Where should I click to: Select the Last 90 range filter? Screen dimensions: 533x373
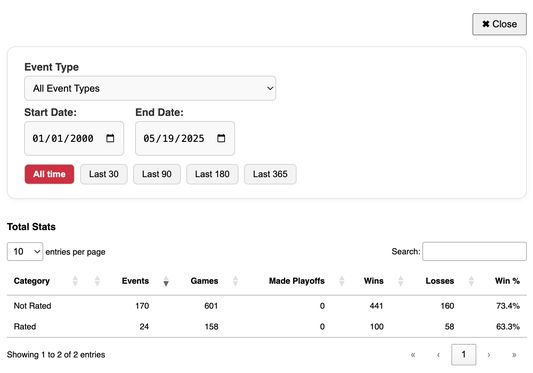pos(157,174)
